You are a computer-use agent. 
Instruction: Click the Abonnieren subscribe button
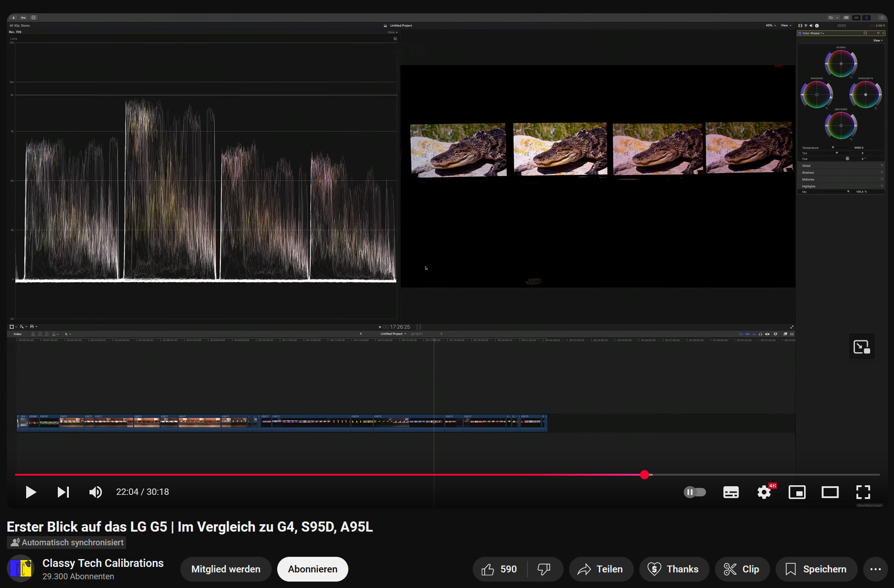(313, 569)
